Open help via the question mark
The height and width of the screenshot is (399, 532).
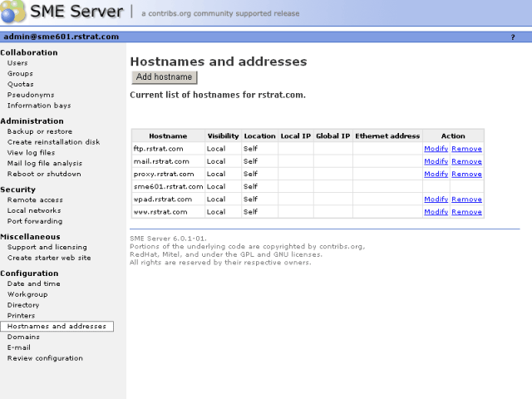click(513, 37)
